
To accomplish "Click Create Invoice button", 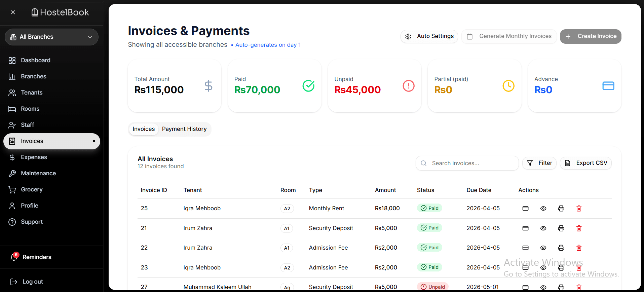I will point(591,36).
